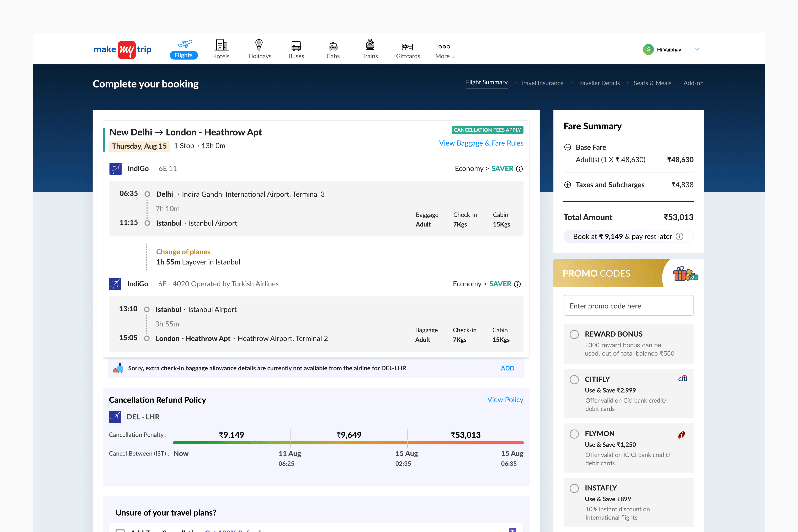
Task: Click info icon beside pay rest later
Action: (x=680, y=236)
